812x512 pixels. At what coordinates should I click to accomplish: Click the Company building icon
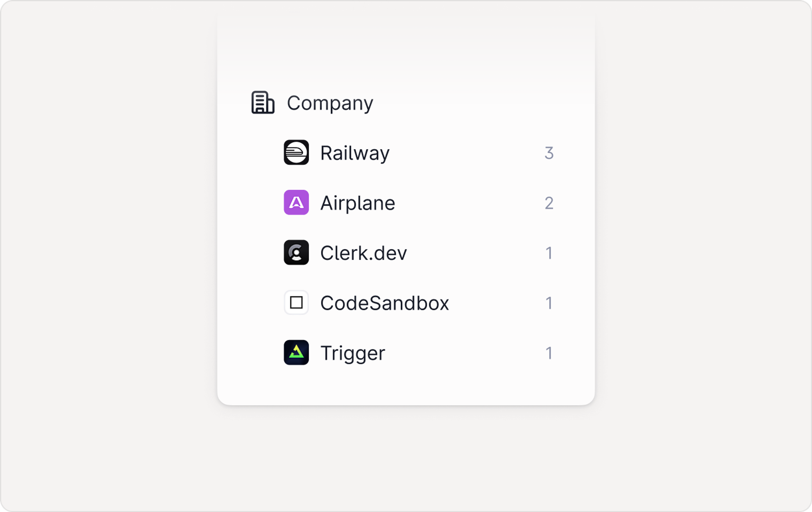coord(263,103)
